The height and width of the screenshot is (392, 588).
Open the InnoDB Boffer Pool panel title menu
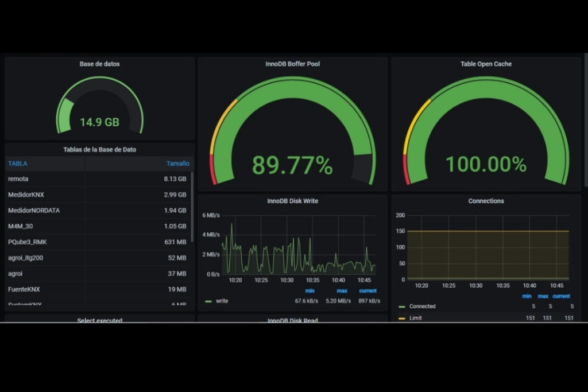click(x=292, y=64)
